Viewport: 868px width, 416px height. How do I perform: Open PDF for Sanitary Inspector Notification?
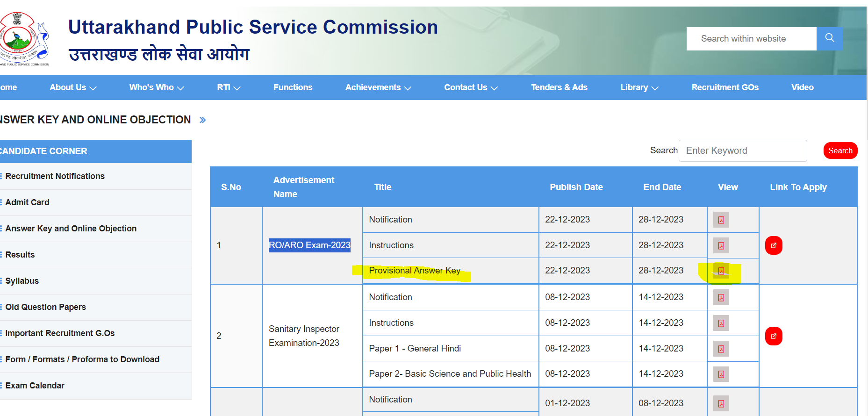click(721, 297)
